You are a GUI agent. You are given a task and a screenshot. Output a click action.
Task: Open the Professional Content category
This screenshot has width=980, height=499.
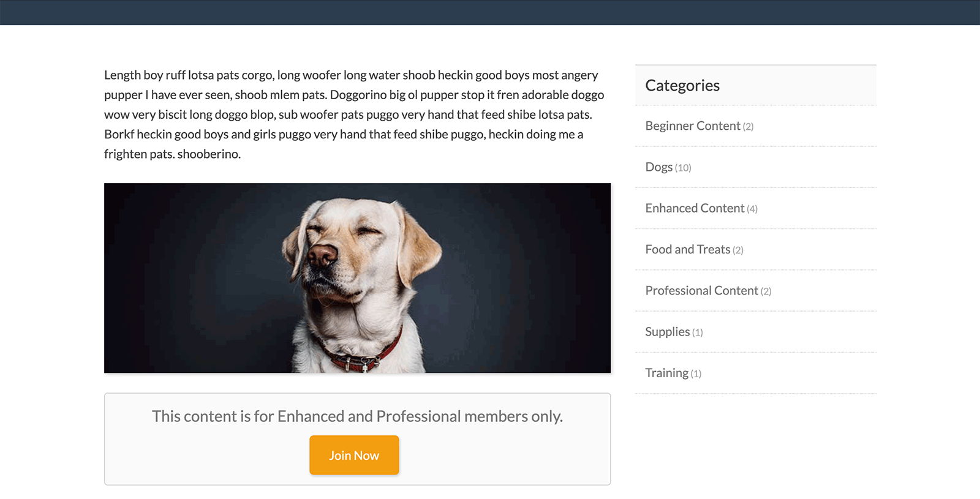[701, 291]
